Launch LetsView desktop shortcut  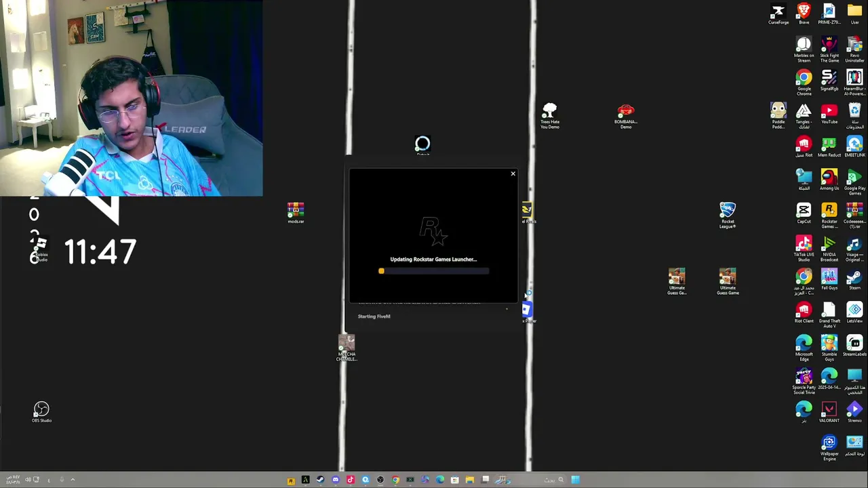(x=854, y=313)
